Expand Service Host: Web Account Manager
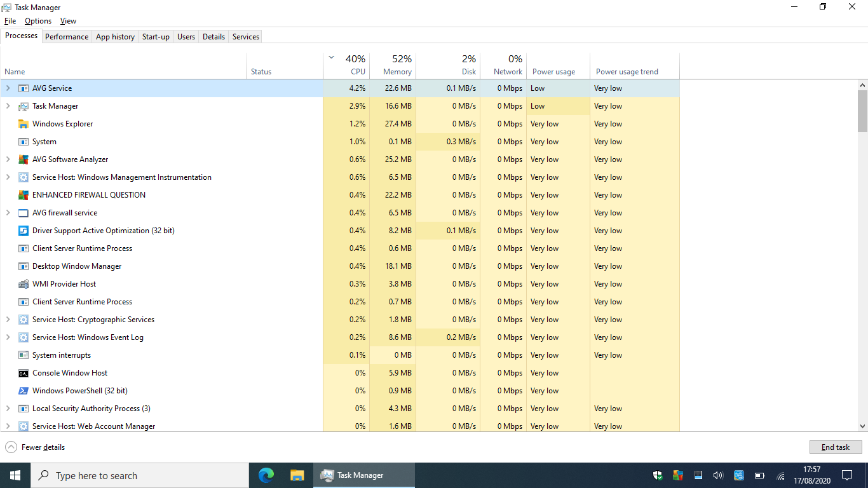The image size is (868, 488). 8,426
